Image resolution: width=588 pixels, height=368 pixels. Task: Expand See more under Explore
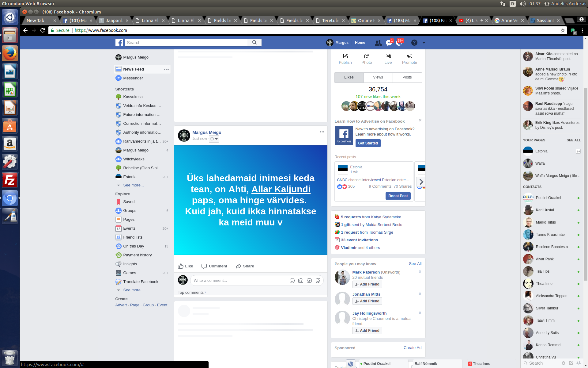tap(133, 290)
